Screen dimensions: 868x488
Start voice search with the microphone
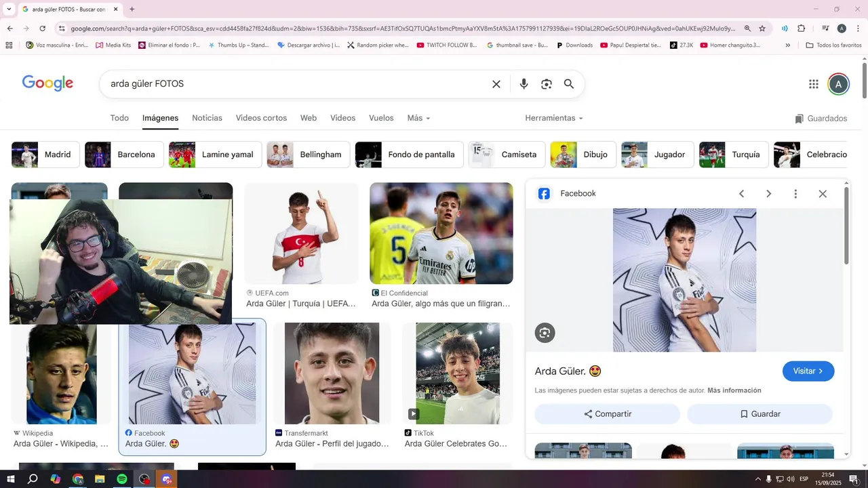click(x=524, y=84)
